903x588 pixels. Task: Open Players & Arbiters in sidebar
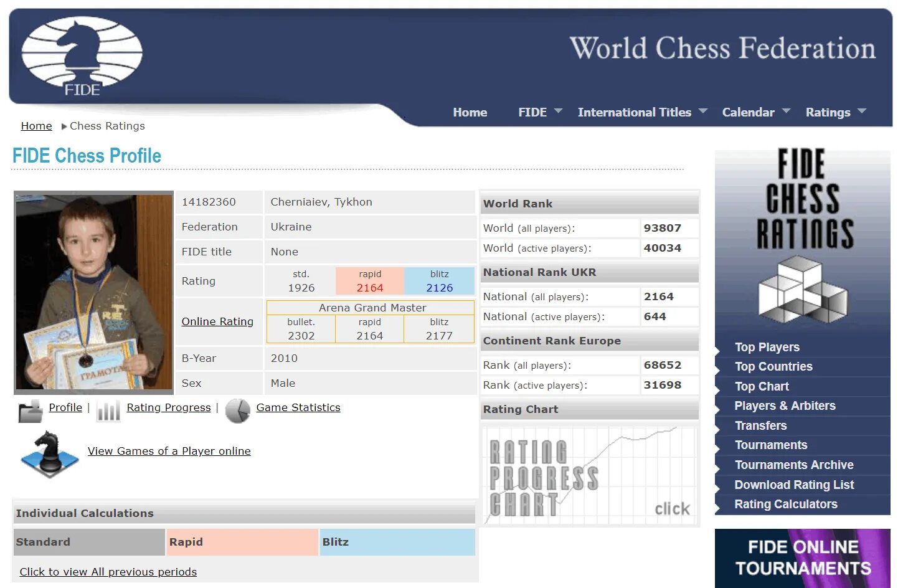click(x=785, y=405)
